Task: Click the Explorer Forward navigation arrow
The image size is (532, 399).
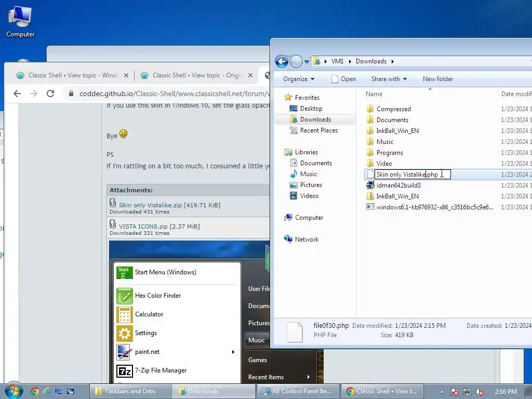Action: 296,61
